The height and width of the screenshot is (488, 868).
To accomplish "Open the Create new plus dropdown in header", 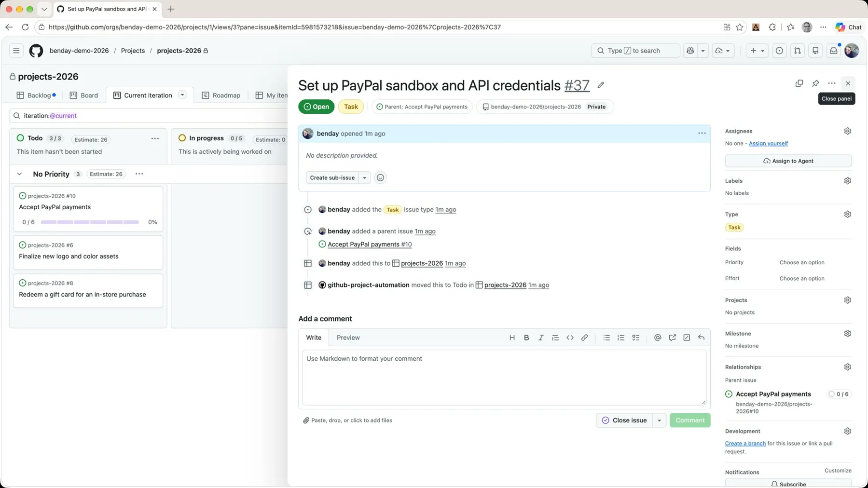I will pyautogui.click(x=757, y=51).
